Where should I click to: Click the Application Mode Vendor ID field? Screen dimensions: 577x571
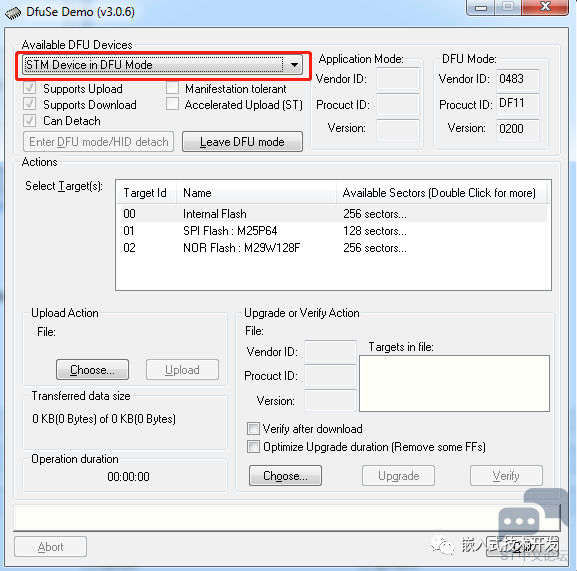[x=398, y=78]
